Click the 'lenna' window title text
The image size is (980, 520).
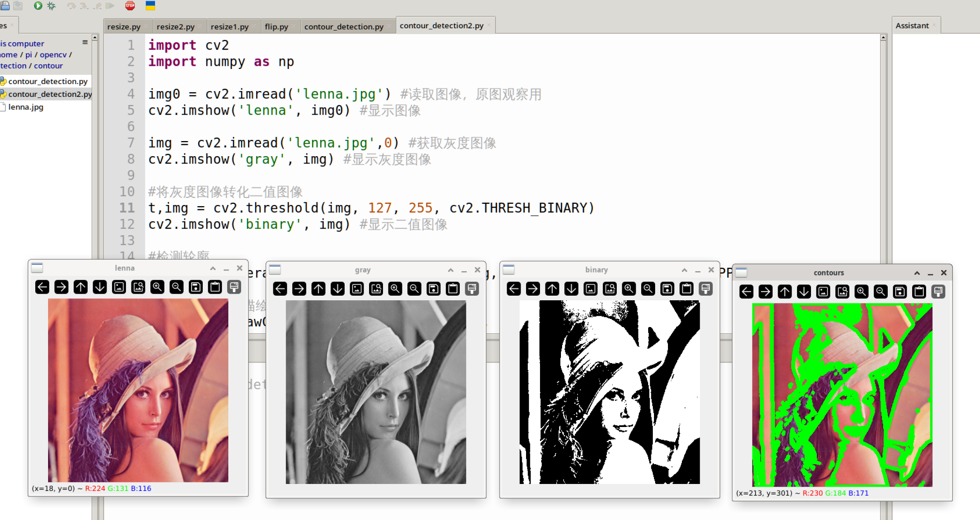124,268
